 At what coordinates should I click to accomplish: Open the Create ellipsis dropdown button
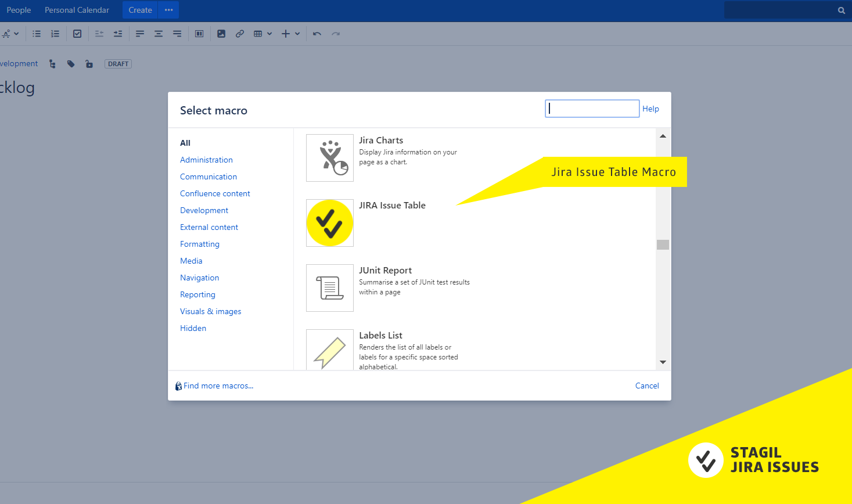(x=169, y=10)
